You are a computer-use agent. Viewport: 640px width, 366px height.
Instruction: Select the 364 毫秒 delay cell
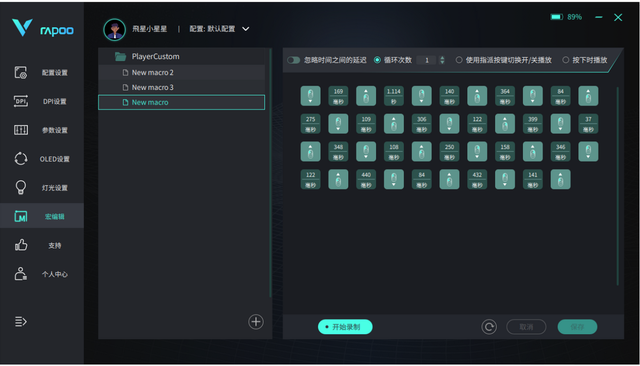tap(505, 96)
